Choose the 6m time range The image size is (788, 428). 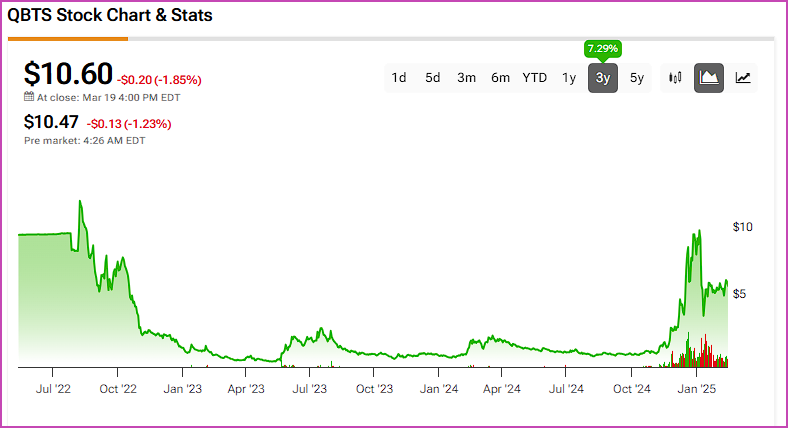click(x=500, y=78)
